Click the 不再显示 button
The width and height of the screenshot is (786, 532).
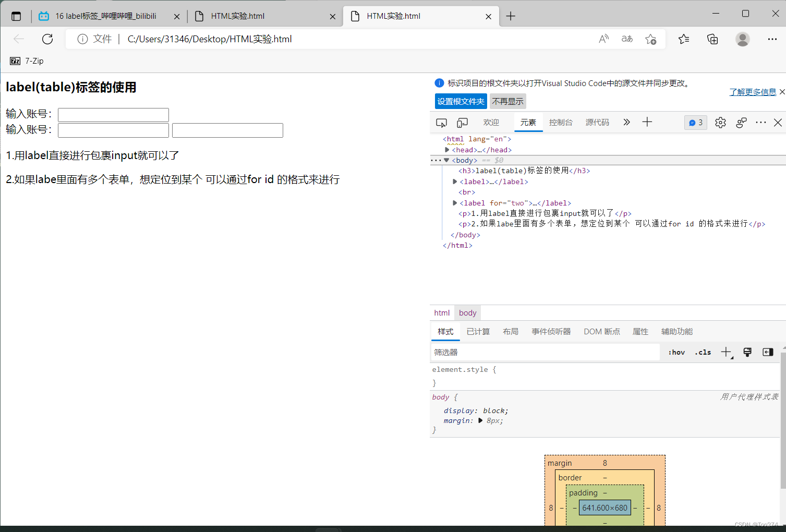[507, 101]
